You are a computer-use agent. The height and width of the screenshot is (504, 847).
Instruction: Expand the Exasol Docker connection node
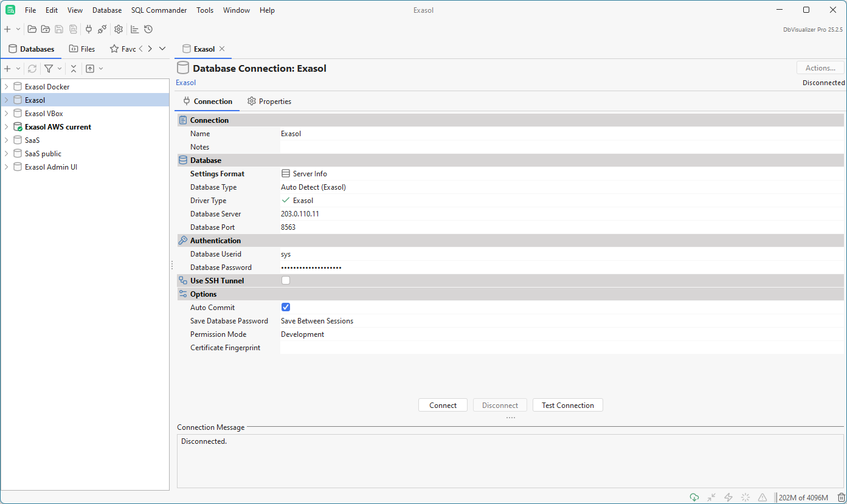tap(6, 86)
